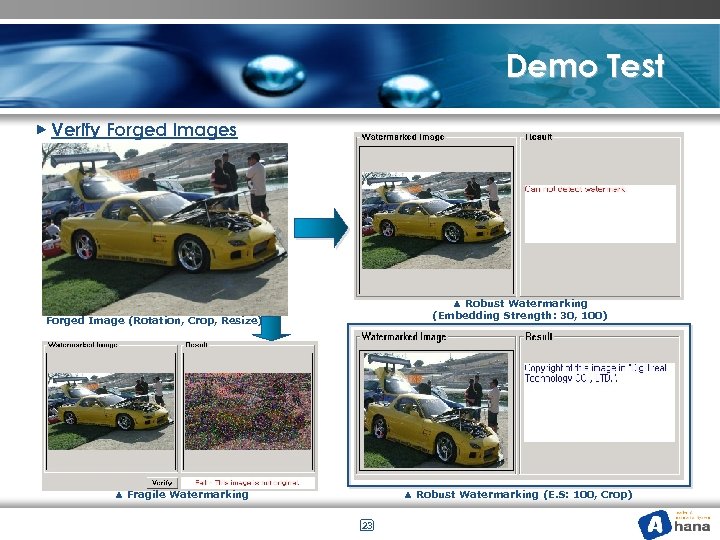
Task: Click the large forged car image
Action: pyautogui.click(x=165, y=229)
